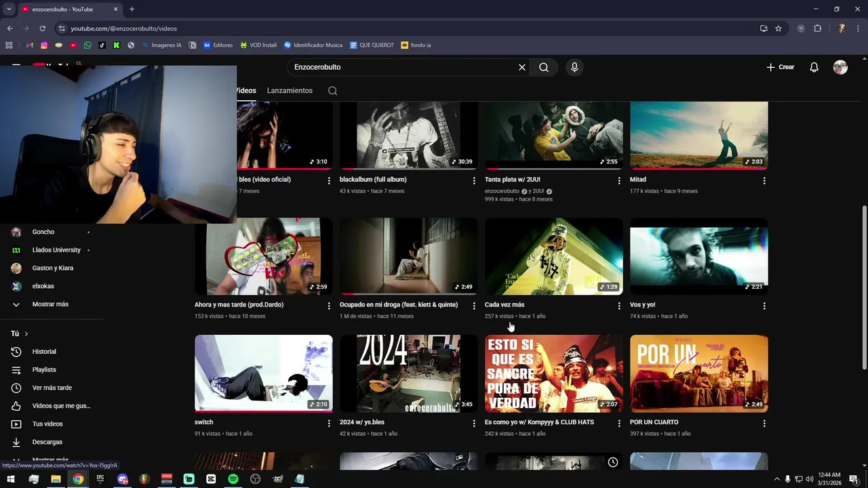Open YouTube notifications bell
868x488 pixels.
[814, 67]
